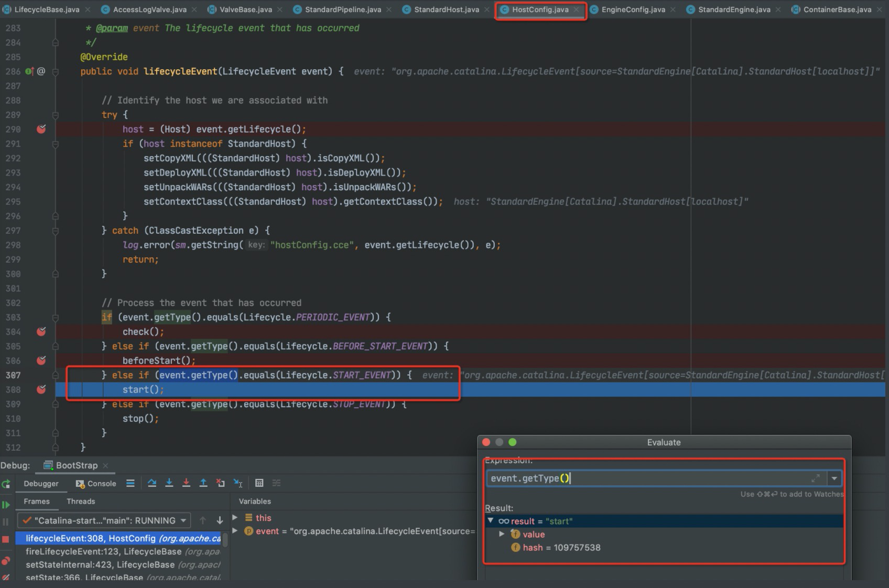Click line number 307 in the gutter

13,375
